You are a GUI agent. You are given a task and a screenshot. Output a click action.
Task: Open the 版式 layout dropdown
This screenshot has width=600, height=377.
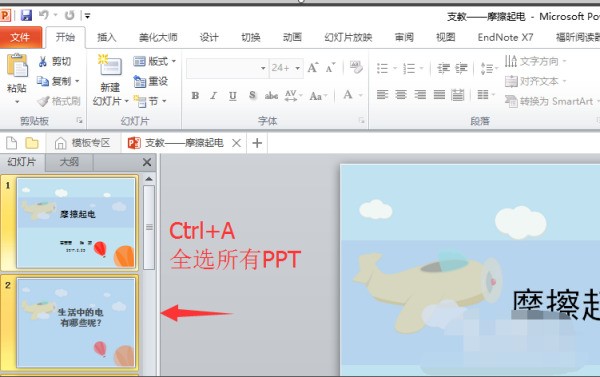[x=154, y=61]
